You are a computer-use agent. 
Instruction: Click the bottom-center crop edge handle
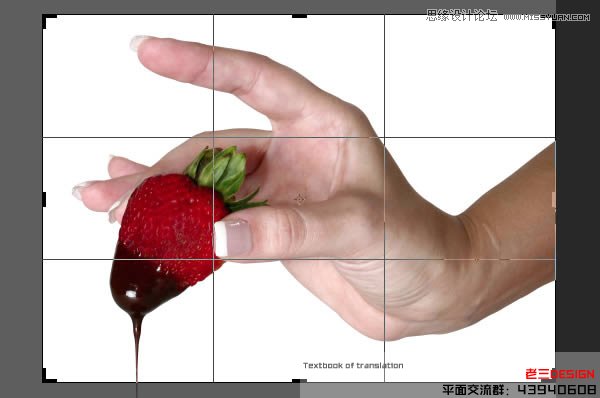[x=299, y=381]
